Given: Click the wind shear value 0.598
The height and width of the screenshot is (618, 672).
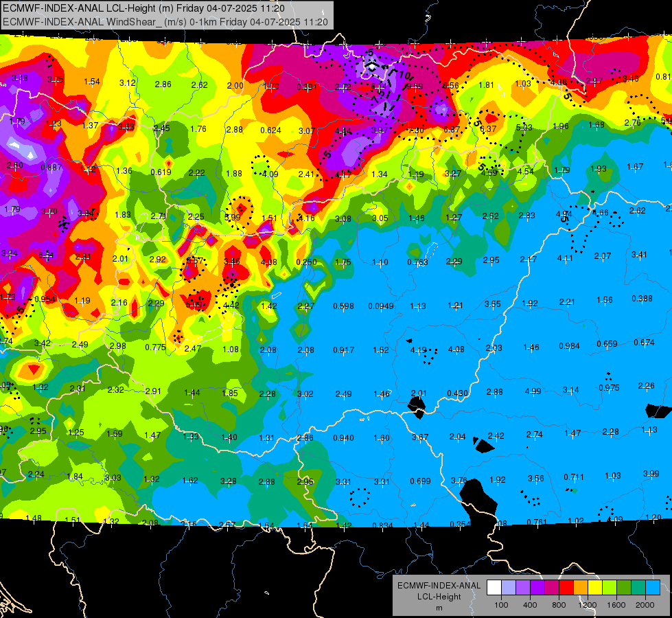Looking at the screenshot, I should [x=343, y=306].
